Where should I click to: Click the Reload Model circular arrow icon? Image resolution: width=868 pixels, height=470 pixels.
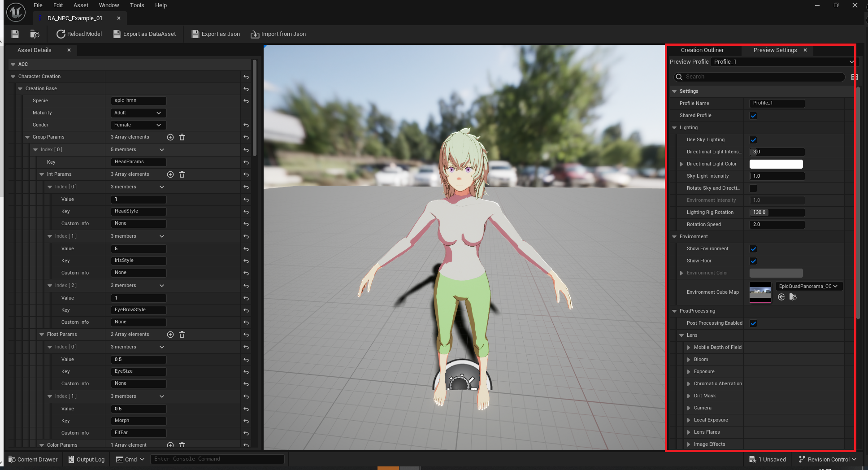point(61,34)
